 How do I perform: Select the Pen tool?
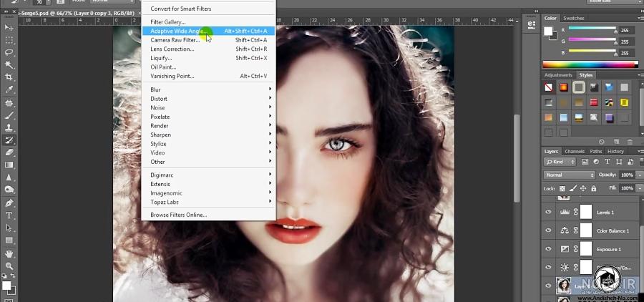9,203
